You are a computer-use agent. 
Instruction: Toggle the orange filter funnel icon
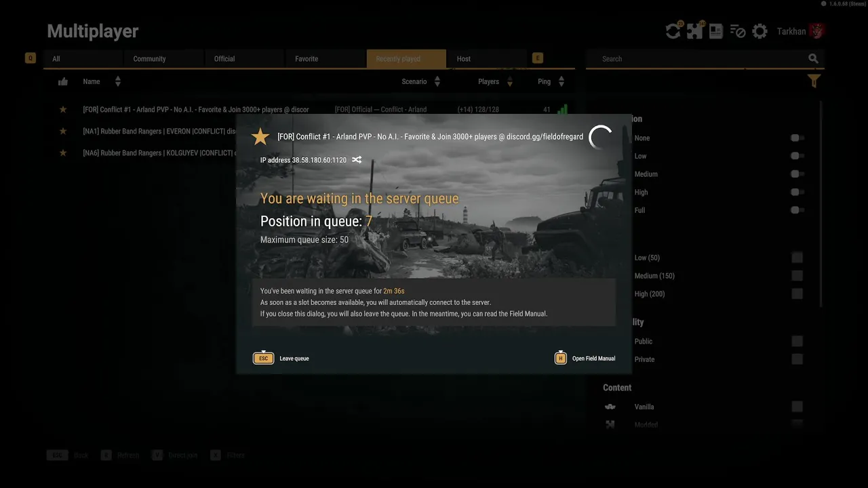[814, 81]
